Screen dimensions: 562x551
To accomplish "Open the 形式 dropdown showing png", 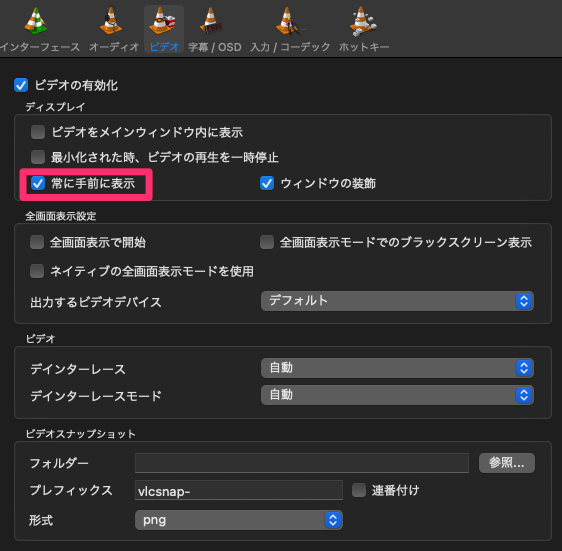I will point(239,520).
